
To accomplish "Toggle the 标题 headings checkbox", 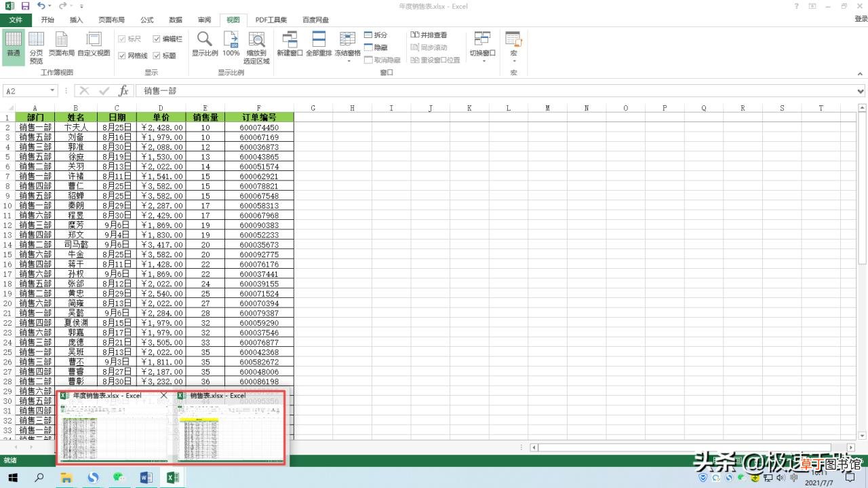I will (157, 56).
